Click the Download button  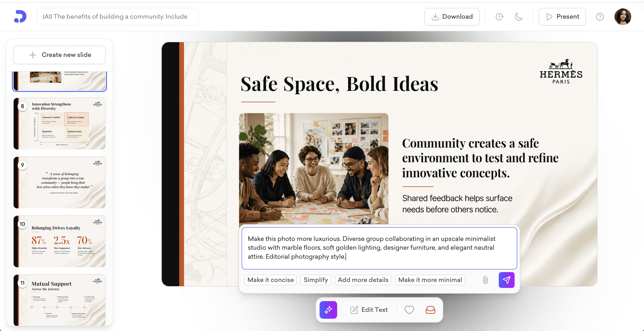(452, 17)
